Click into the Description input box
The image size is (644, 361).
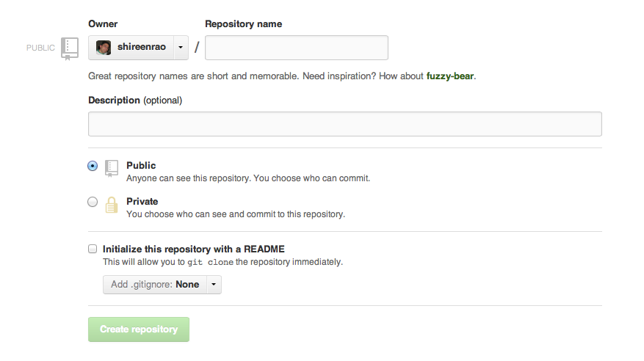pyautogui.click(x=344, y=124)
